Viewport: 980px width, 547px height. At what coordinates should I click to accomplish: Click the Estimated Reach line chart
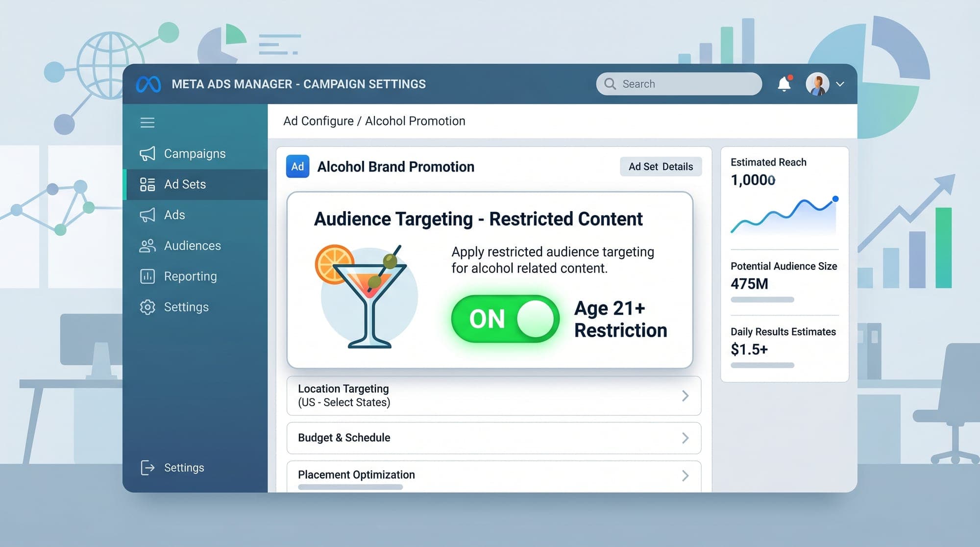(784, 216)
